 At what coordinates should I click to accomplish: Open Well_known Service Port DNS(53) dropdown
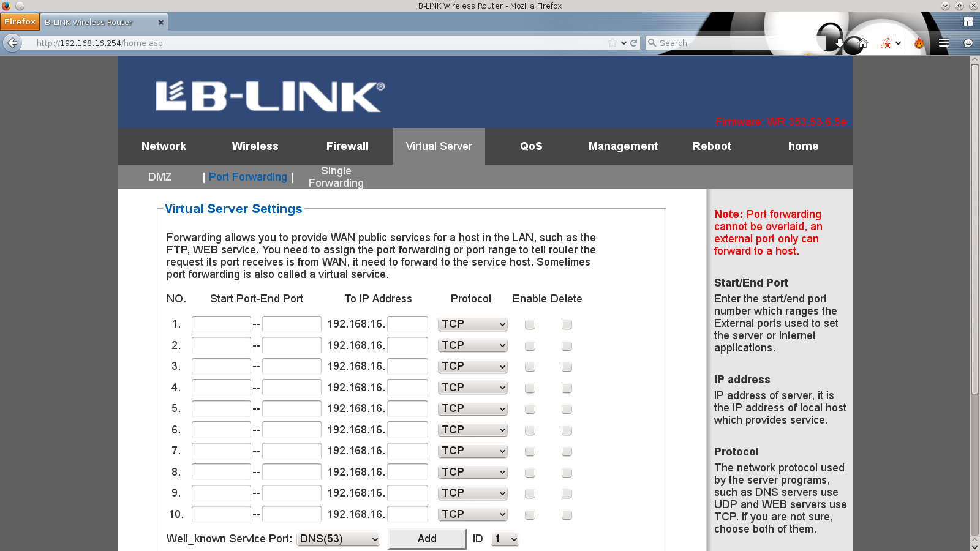[338, 539]
